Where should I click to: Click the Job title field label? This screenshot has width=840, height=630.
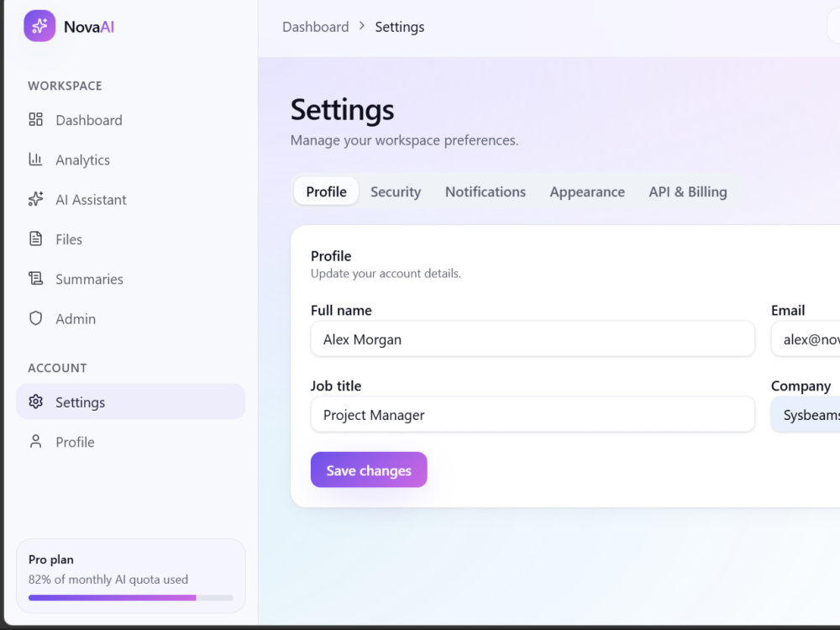click(336, 386)
